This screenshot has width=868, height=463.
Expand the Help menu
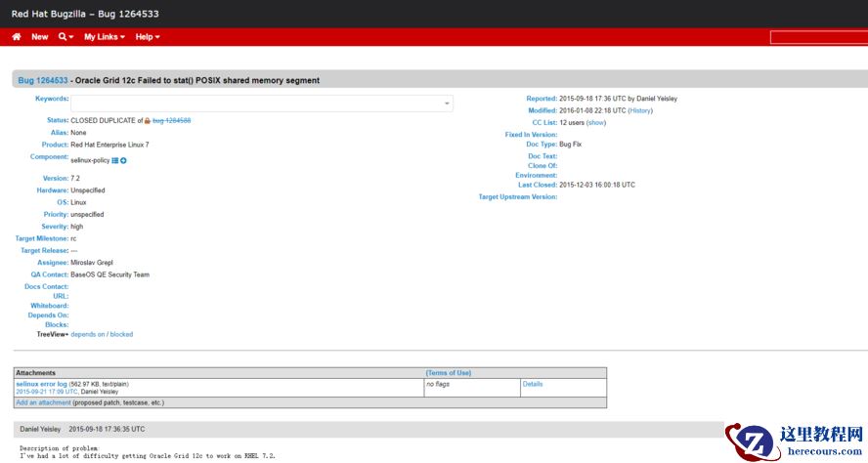pyautogui.click(x=148, y=36)
